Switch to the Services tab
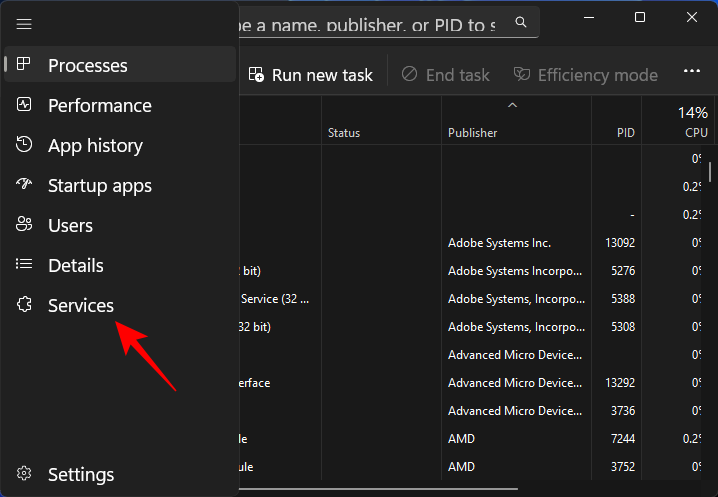718x497 pixels. click(81, 305)
